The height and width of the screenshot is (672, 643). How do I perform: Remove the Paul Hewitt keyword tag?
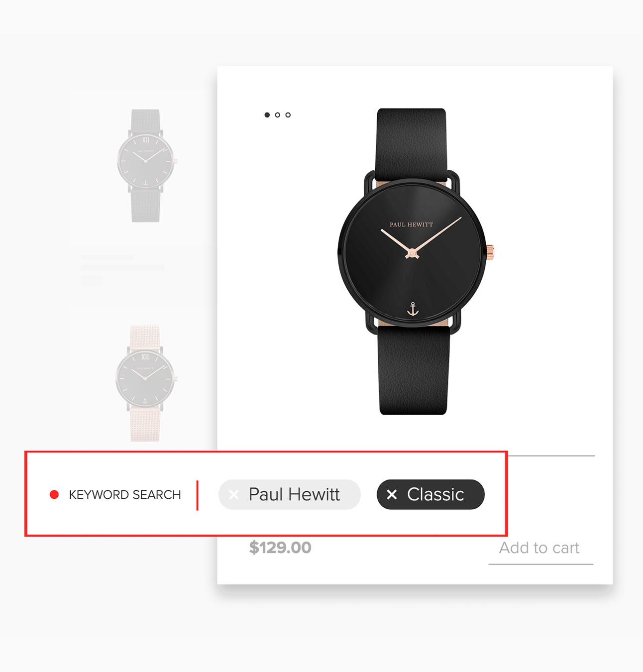(233, 495)
